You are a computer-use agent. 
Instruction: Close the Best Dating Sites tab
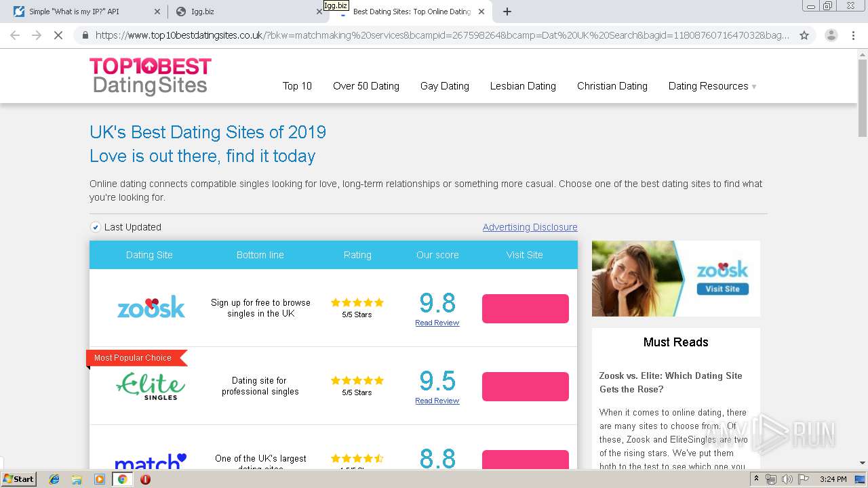pyautogui.click(x=481, y=12)
